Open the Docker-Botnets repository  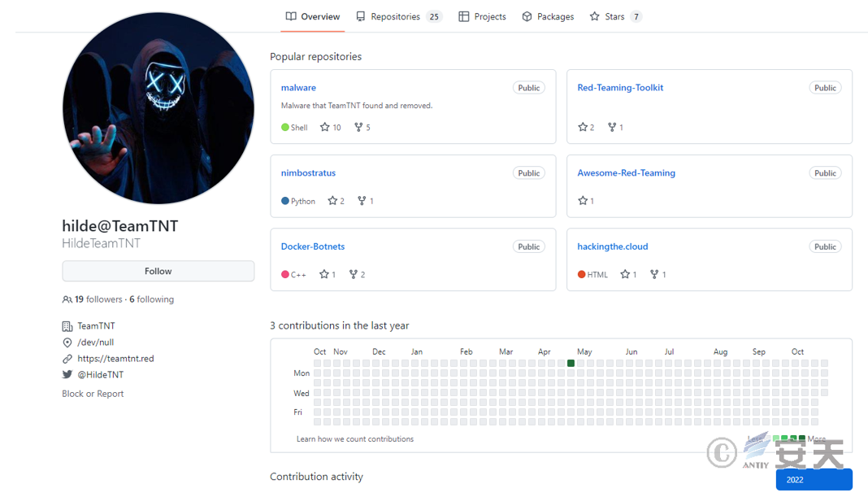pyautogui.click(x=313, y=246)
